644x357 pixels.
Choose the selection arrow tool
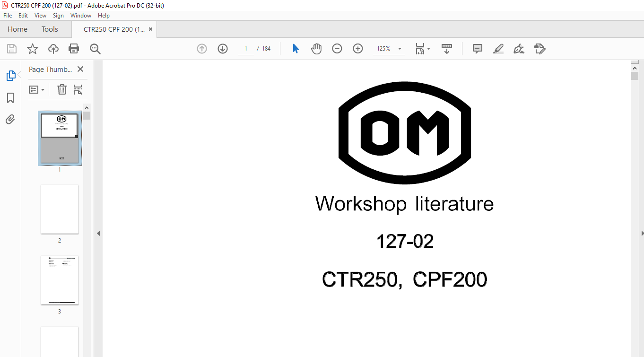pyautogui.click(x=296, y=49)
